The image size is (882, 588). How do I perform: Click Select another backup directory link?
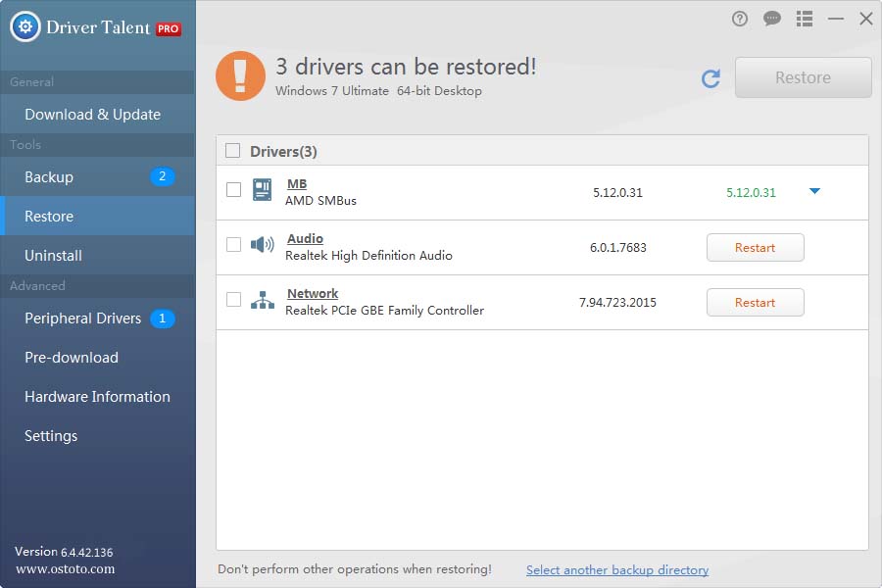click(617, 570)
